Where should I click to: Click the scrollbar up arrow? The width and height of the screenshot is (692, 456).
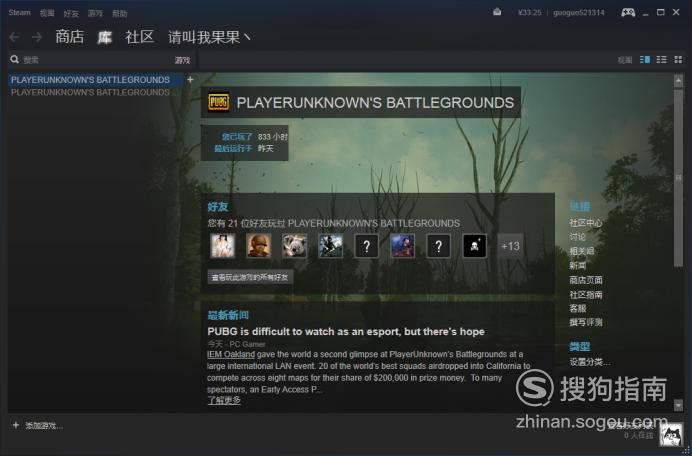click(x=678, y=80)
